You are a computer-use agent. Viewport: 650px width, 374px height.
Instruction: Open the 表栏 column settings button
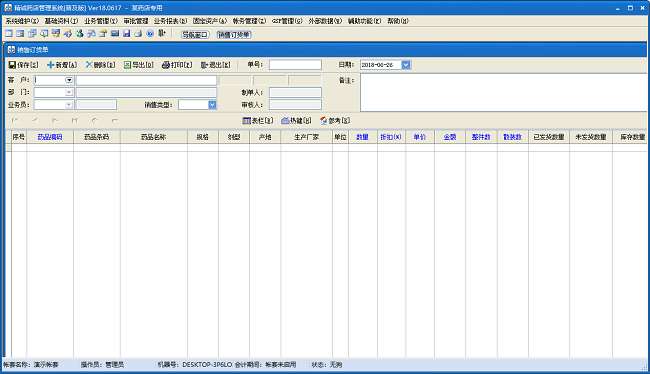click(x=257, y=120)
